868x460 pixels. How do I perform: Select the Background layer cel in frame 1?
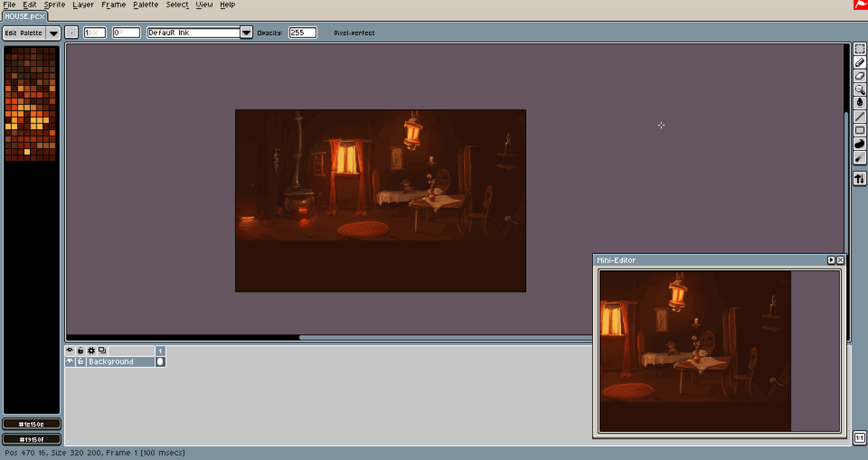tap(160, 362)
